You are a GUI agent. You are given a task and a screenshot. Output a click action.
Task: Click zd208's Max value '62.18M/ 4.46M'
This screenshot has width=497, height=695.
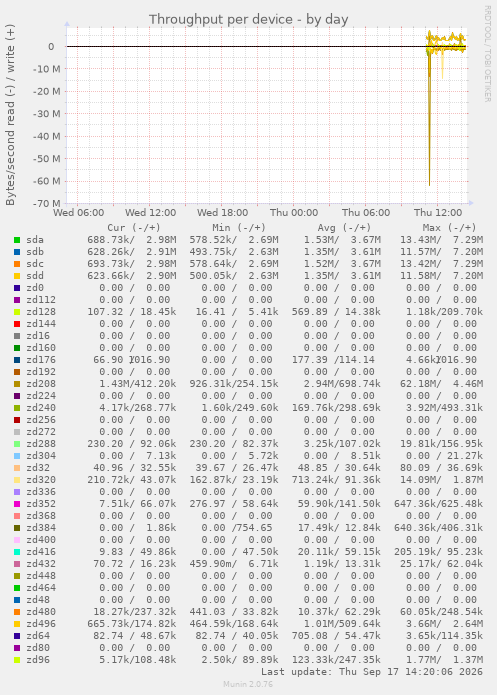[x=442, y=384]
